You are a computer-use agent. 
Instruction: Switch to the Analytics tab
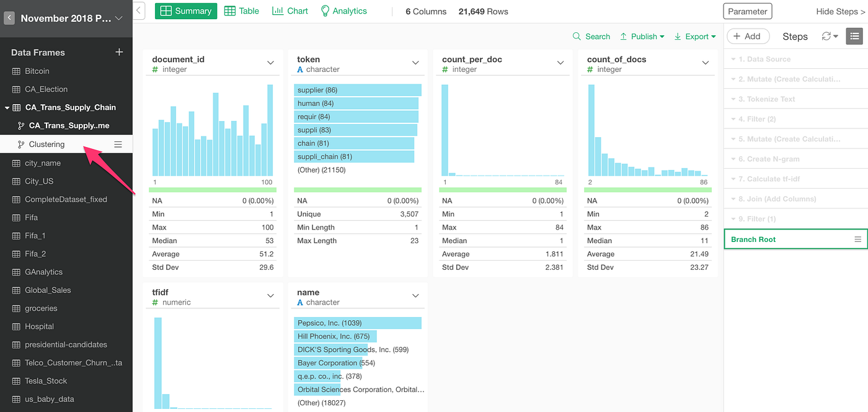(x=343, y=11)
